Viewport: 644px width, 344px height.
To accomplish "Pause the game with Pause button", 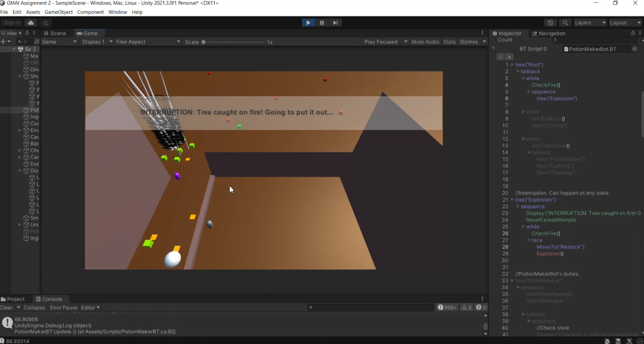I will pyautogui.click(x=322, y=23).
